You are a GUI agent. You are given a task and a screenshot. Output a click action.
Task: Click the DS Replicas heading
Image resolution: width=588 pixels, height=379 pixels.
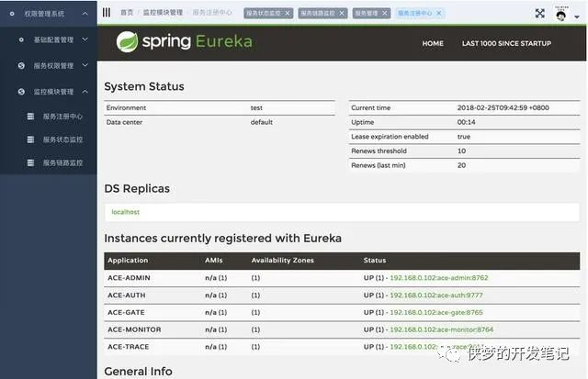pos(137,188)
